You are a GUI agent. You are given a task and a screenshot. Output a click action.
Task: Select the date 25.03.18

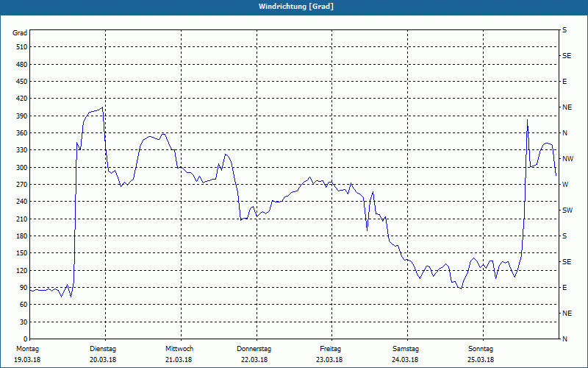pyautogui.click(x=481, y=360)
